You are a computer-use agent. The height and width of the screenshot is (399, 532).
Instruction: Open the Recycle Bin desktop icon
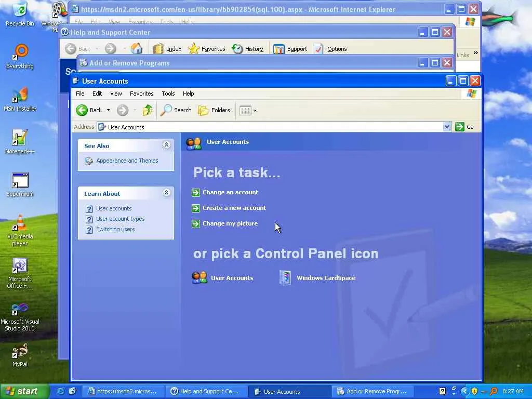tap(20, 14)
